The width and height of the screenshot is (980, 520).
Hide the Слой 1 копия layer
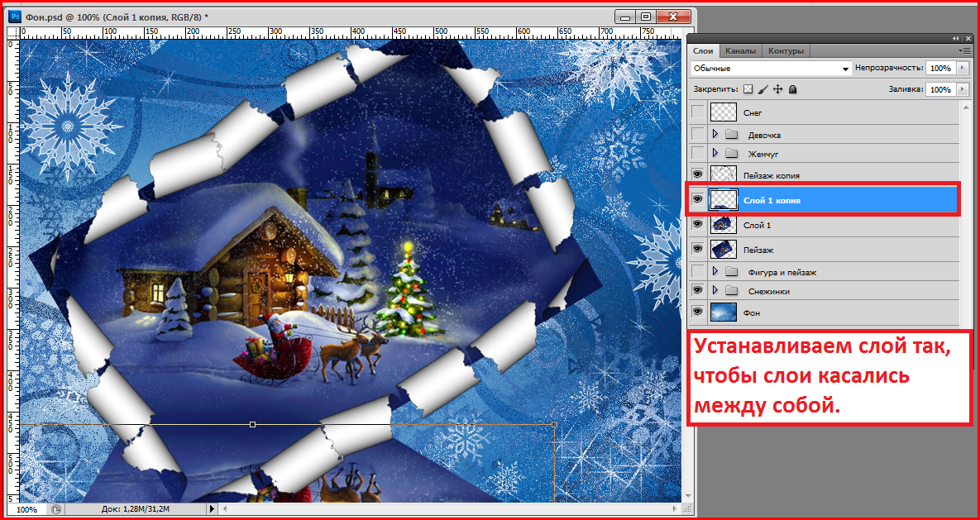coord(697,200)
